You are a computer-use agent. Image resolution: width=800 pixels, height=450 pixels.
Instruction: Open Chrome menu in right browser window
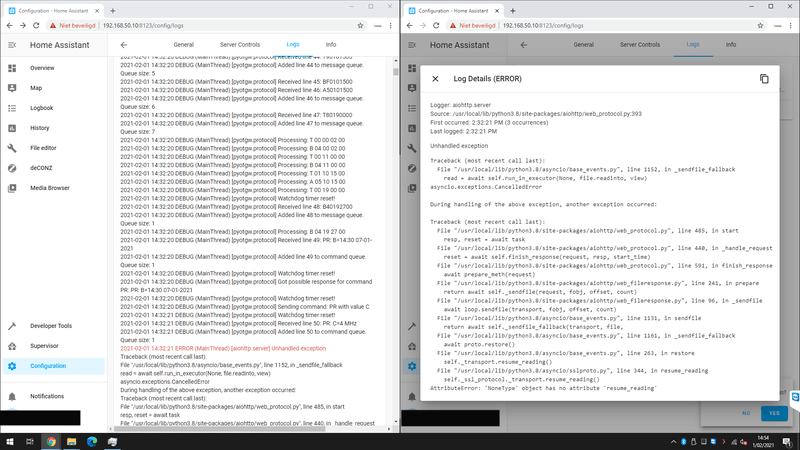(791, 26)
